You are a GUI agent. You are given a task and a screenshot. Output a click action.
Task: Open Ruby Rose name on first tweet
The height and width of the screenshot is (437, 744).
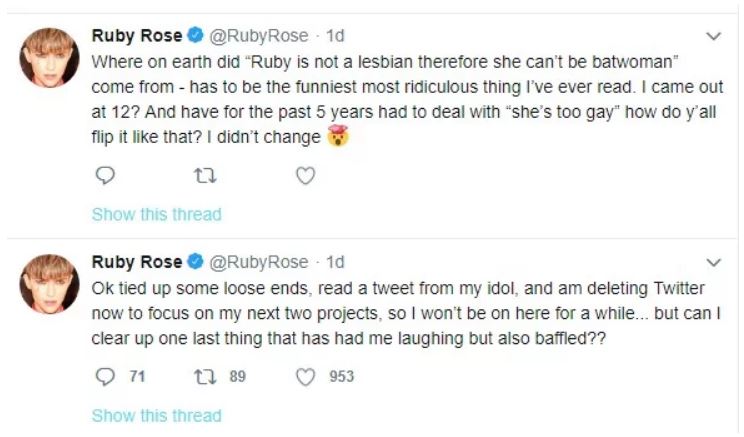tap(137, 37)
